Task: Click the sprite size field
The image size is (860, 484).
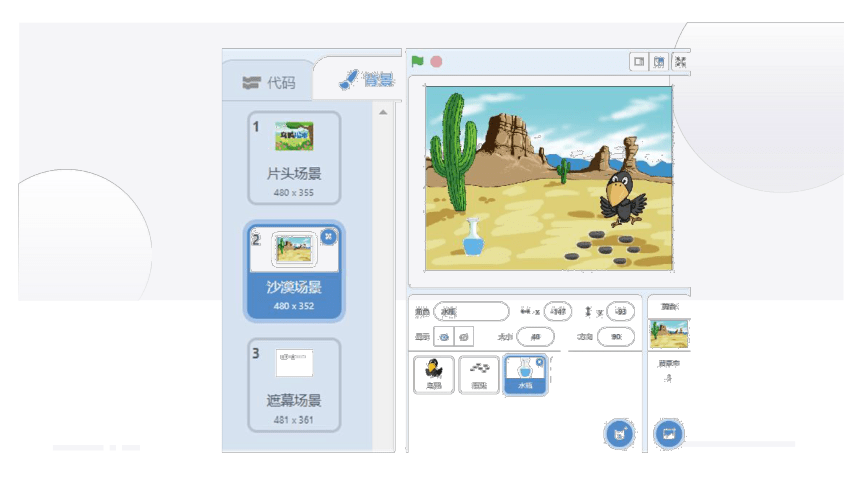Action: point(535,336)
